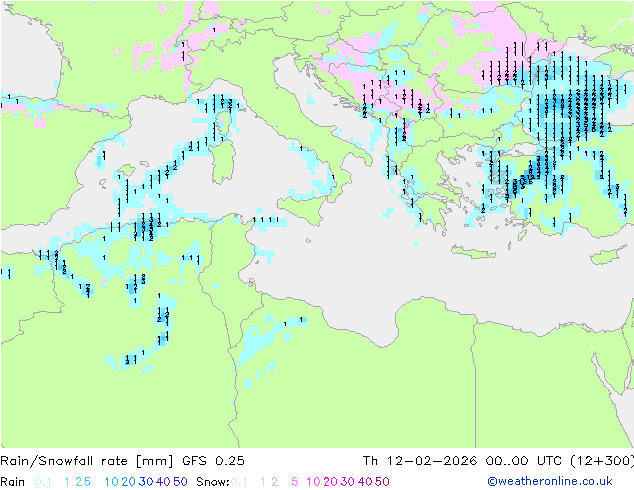Pick the Snow 30 legend value

click(348, 482)
